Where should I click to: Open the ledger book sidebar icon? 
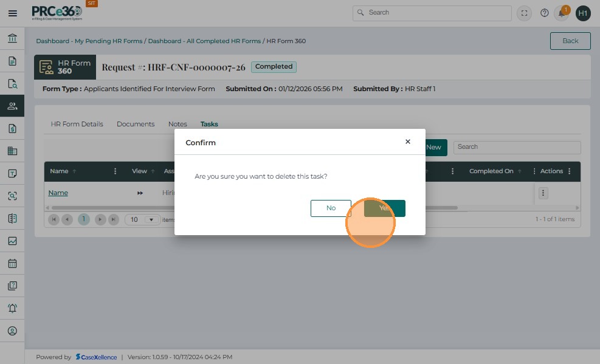12,218
